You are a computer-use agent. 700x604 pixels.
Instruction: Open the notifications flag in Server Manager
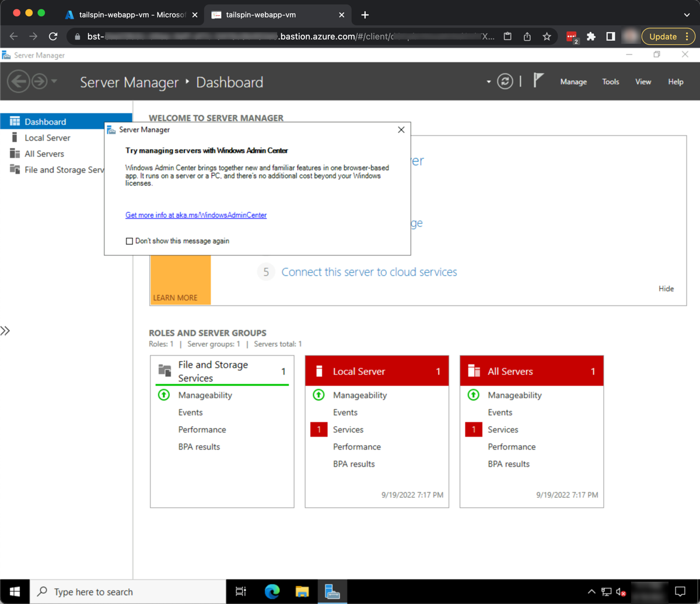click(x=538, y=80)
